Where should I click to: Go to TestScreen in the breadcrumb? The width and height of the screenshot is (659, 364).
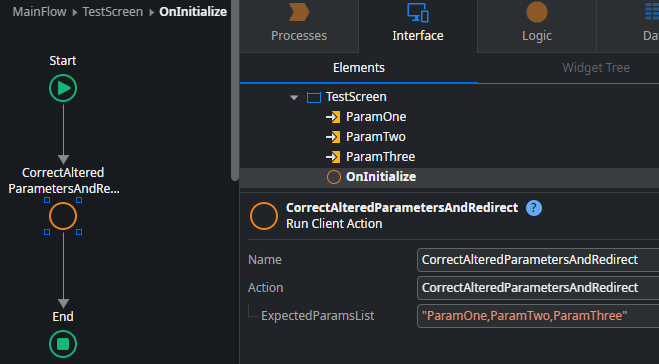point(113,12)
